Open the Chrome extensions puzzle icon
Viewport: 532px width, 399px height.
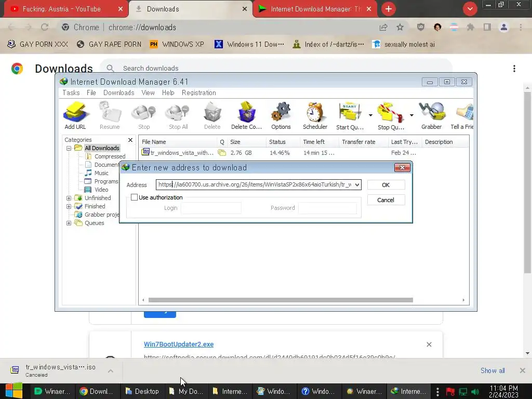pos(470,27)
